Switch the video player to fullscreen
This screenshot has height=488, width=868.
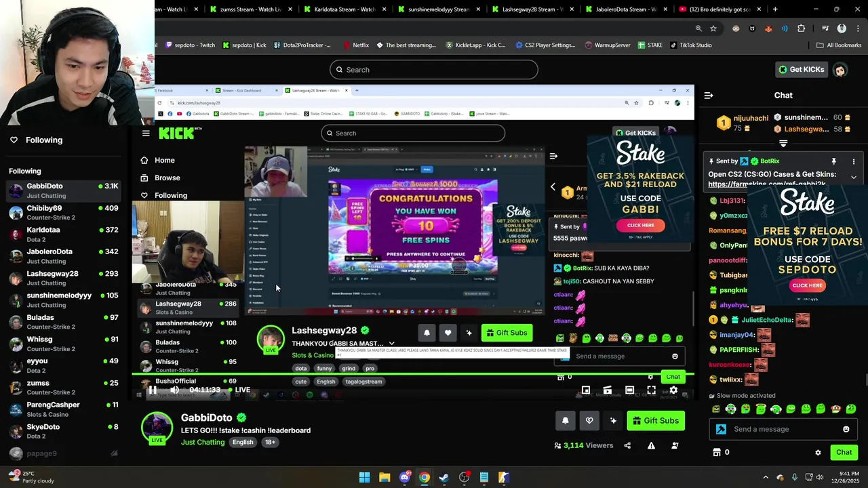(651, 390)
